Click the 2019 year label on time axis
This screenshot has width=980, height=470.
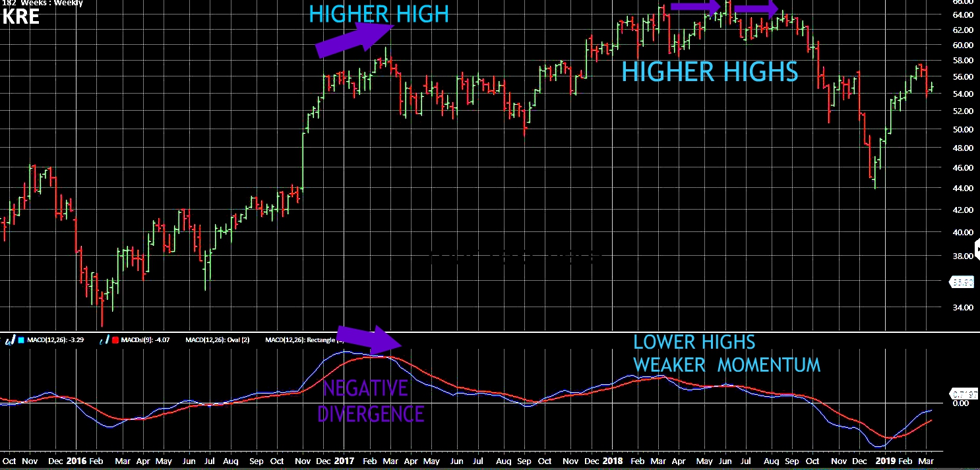[885, 461]
